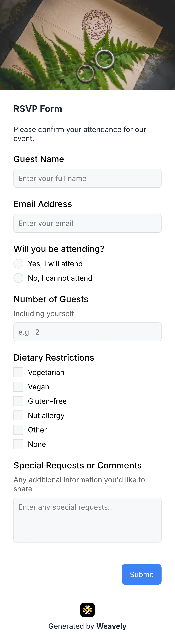Click the Guest Name input field
The width and height of the screenshot is (175, 644).
[x=87, y=178]
